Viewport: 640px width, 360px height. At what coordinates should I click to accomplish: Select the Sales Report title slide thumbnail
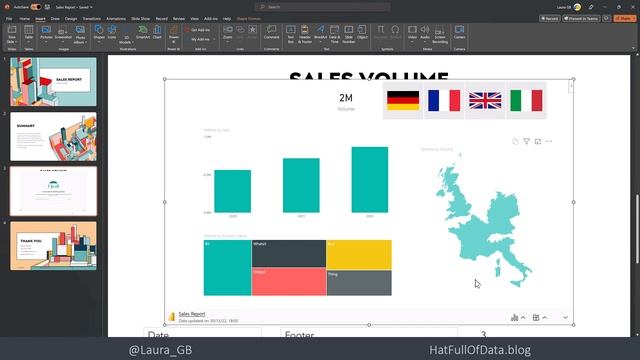(53, 82)
